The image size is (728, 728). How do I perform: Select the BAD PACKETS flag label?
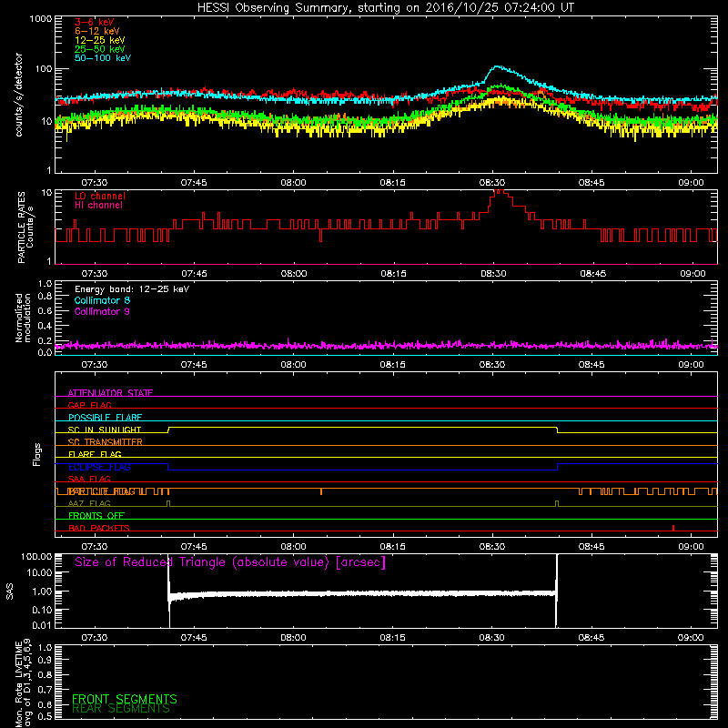point(99,528)
